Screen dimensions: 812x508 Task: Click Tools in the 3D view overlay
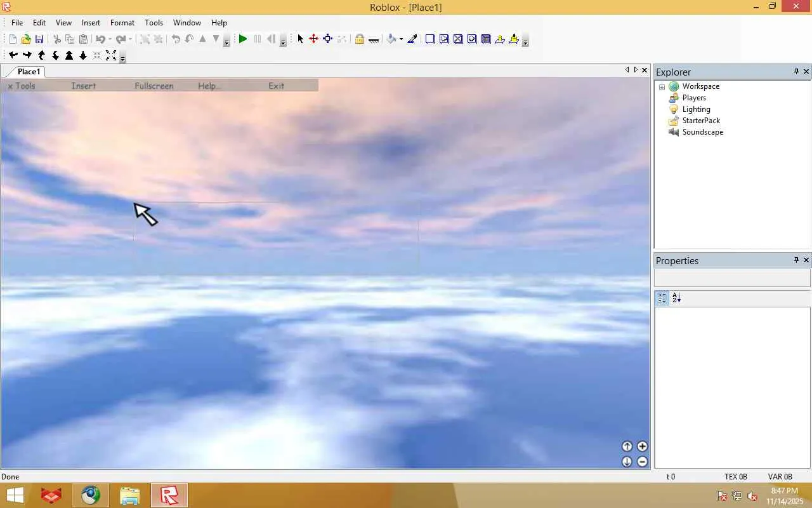25,86
